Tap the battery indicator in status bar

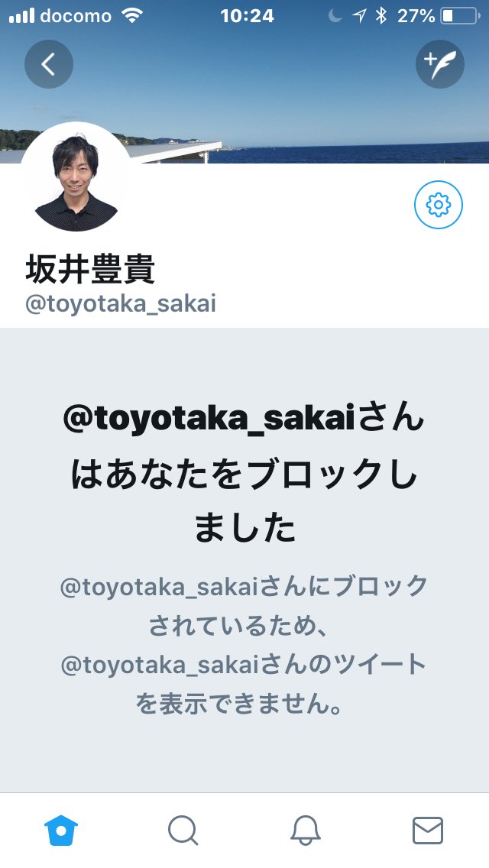point(460,15)
